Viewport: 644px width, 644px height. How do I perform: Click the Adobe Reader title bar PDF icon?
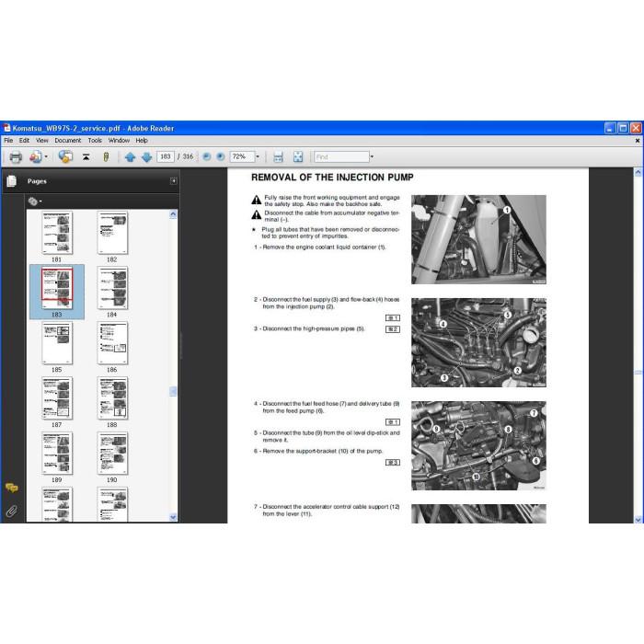(x=6, y=128)
